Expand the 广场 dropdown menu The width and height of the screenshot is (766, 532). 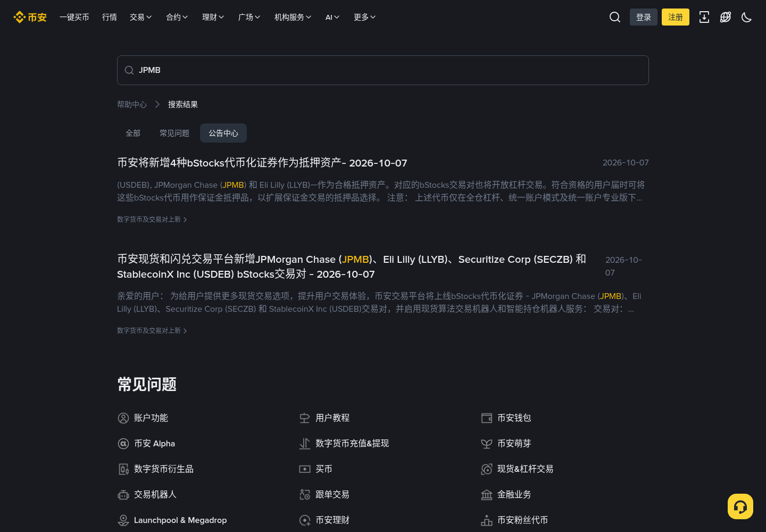(x=249, y=17)
